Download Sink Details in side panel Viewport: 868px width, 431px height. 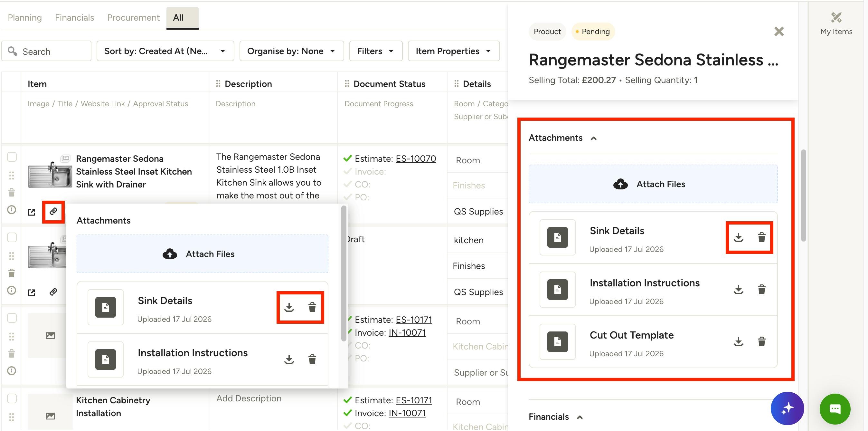738,237
